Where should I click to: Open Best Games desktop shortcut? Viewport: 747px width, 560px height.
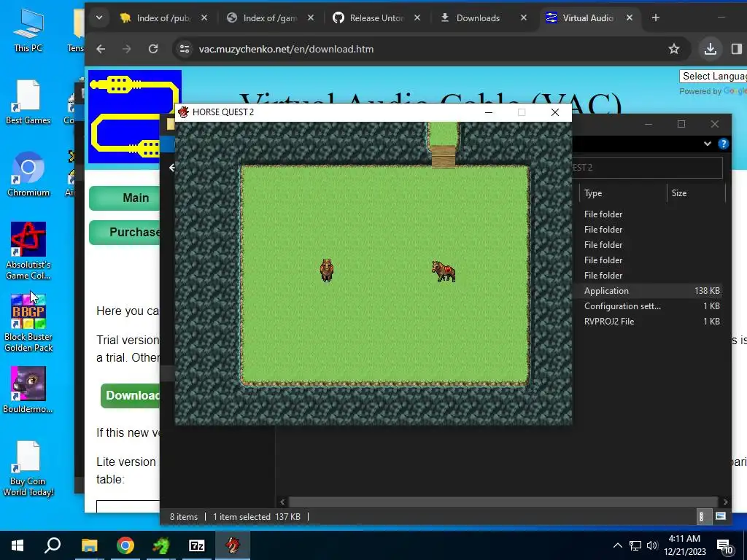28,102
